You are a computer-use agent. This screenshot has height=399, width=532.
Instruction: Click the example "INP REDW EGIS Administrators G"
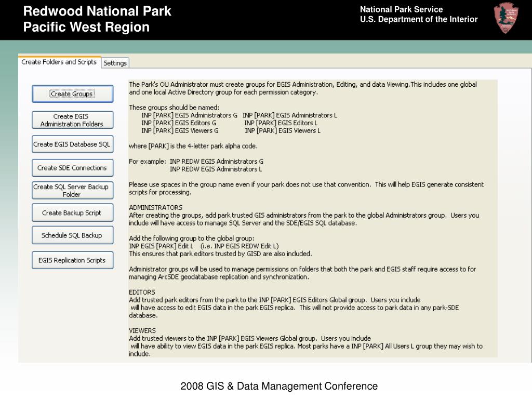217,162
